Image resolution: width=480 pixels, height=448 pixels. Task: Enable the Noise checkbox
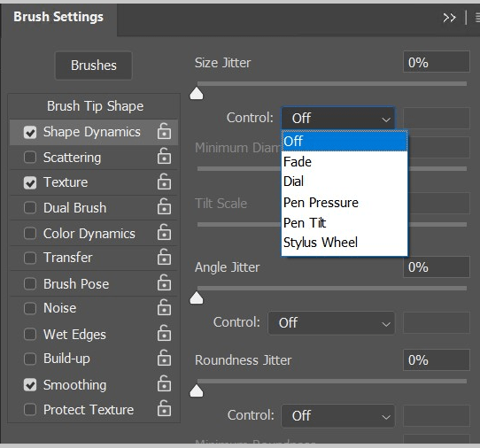click(30, 308)
